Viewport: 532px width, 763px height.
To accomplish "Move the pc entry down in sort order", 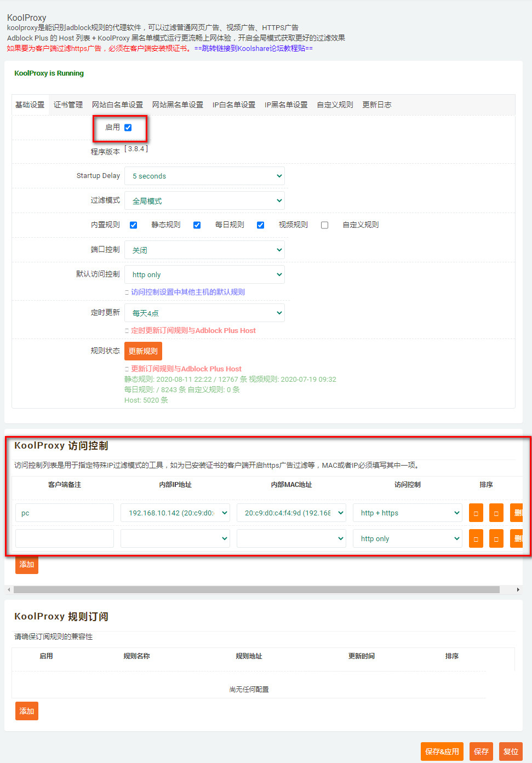I will pyautogui.click(x=496, y=512).
